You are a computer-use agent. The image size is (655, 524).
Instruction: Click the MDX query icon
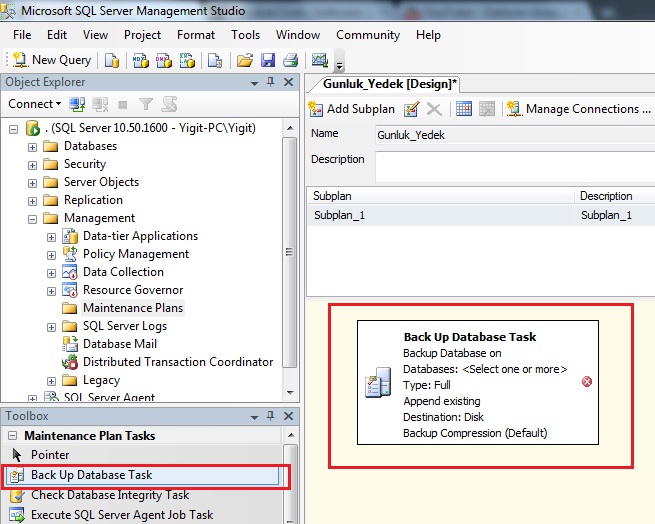point(141,60)
